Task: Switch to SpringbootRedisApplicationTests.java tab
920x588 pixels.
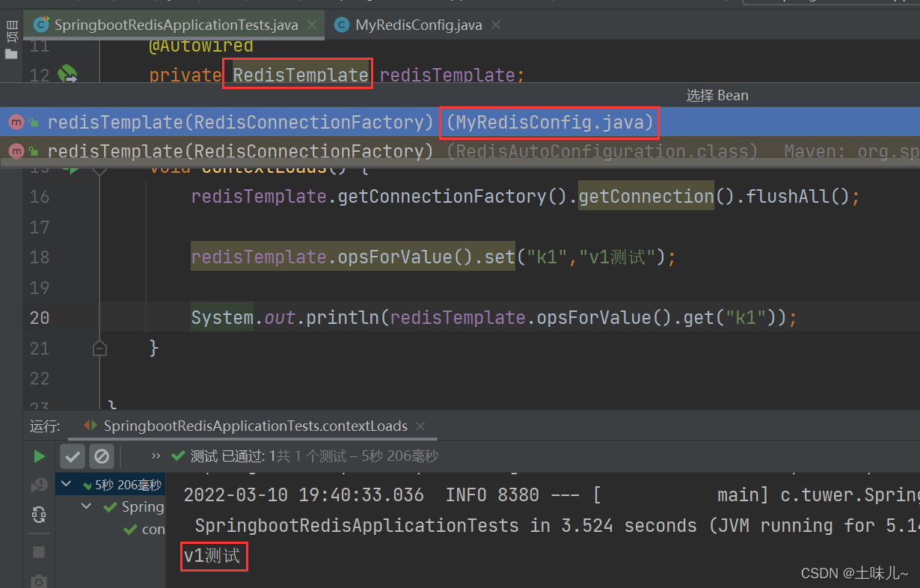Action: pos(176,25)
